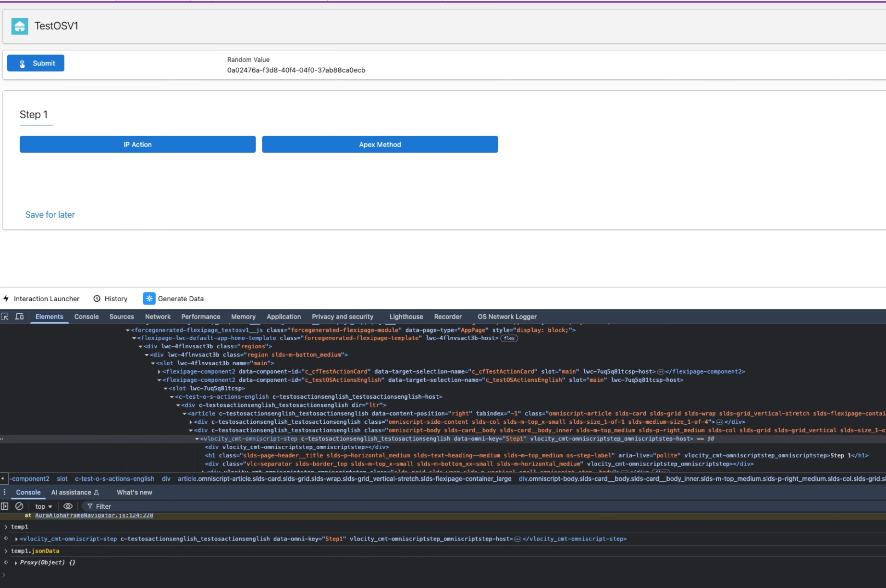The height and width of the screenshot is (588, 886).
Task: Click the AuraAlohaFrameNavigator.js source link
Action: pos(94,515)
